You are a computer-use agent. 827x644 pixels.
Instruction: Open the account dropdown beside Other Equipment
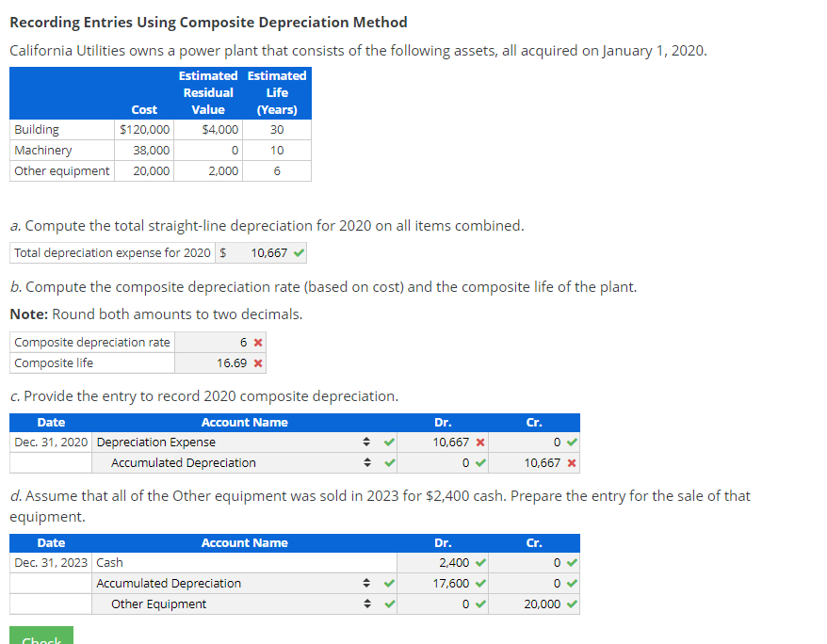[x=367, y=604]
